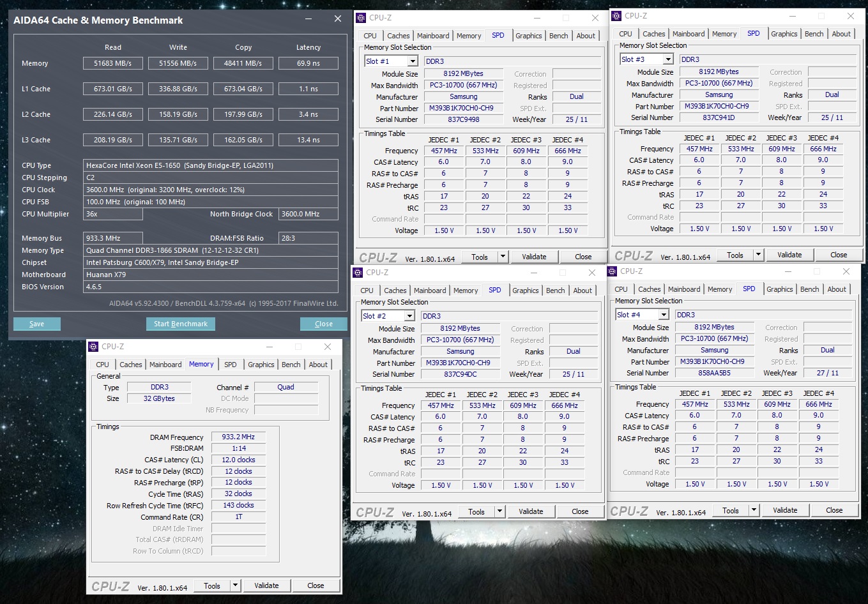The height and width of the screenshot is (604, 868).
Task: Open the Graphics tab in the DRAM timings window
Action: 261,365
